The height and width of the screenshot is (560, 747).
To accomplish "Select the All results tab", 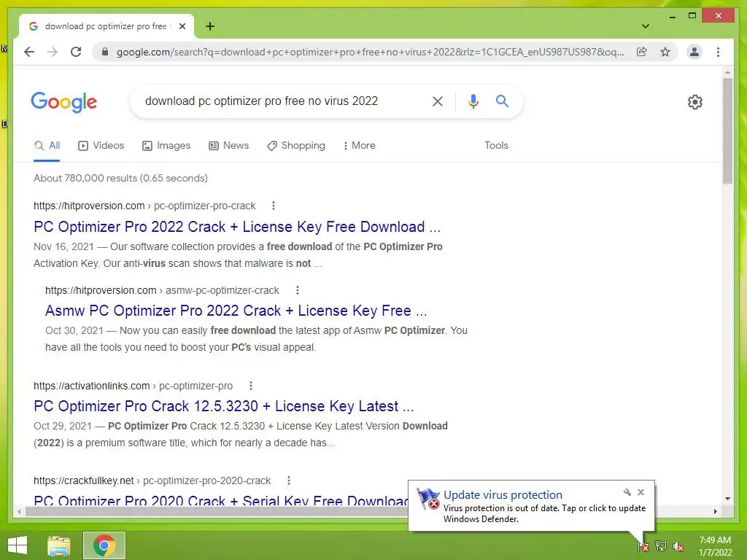I will 47,146.
